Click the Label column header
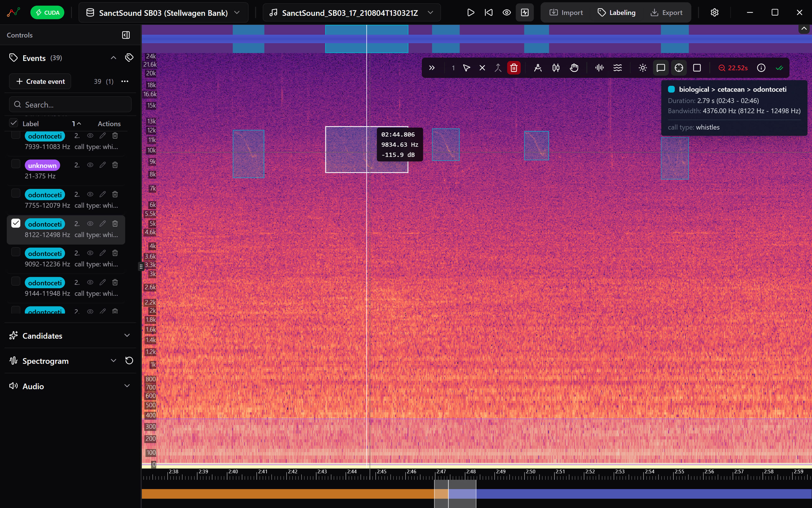 pos(30,124)
